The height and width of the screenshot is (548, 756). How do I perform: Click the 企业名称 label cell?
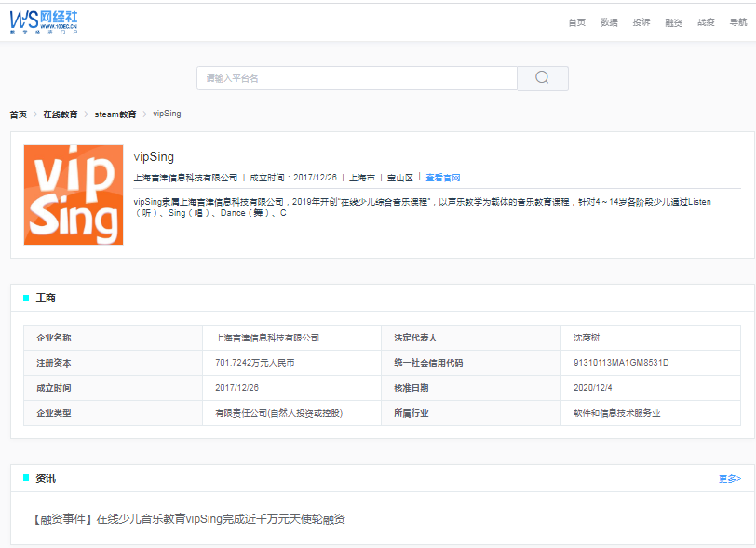[x=113, y=338]
